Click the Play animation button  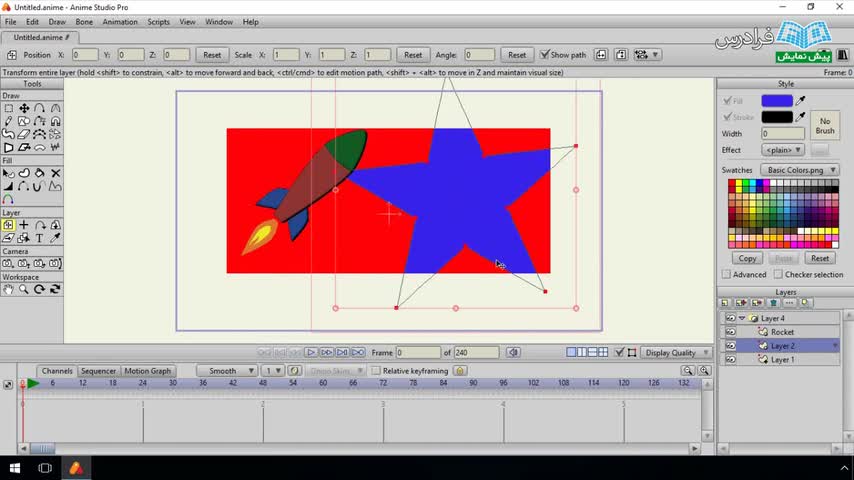pos(311,353)
